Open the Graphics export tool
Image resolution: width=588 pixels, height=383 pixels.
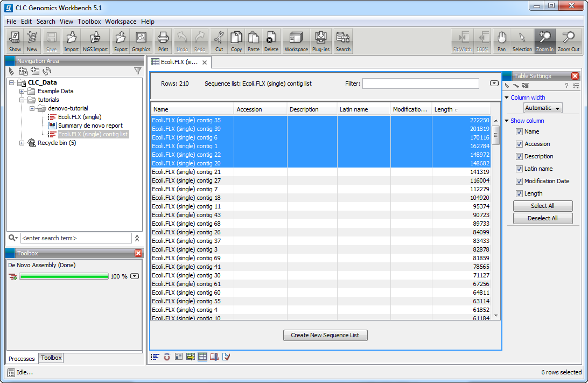point(141,41)
